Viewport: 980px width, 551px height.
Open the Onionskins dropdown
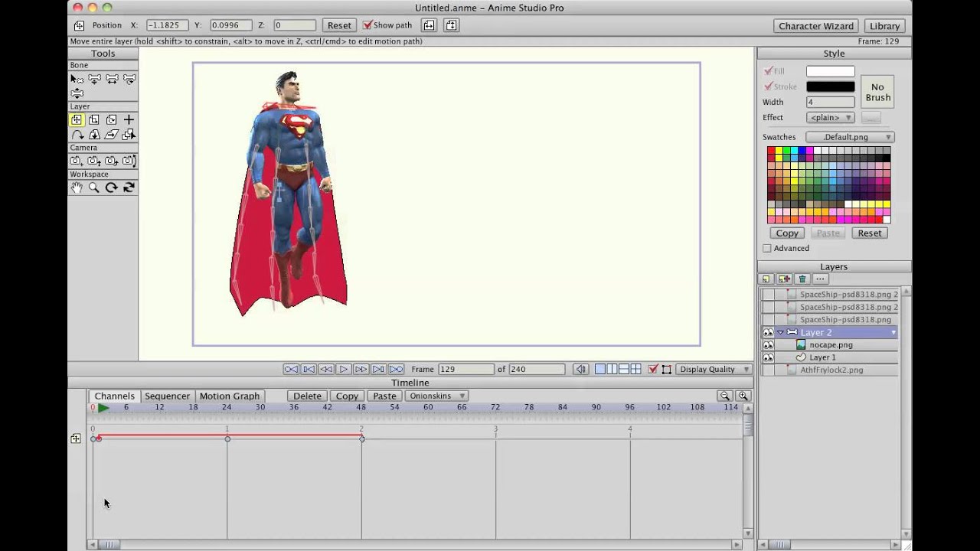(436, 396)
